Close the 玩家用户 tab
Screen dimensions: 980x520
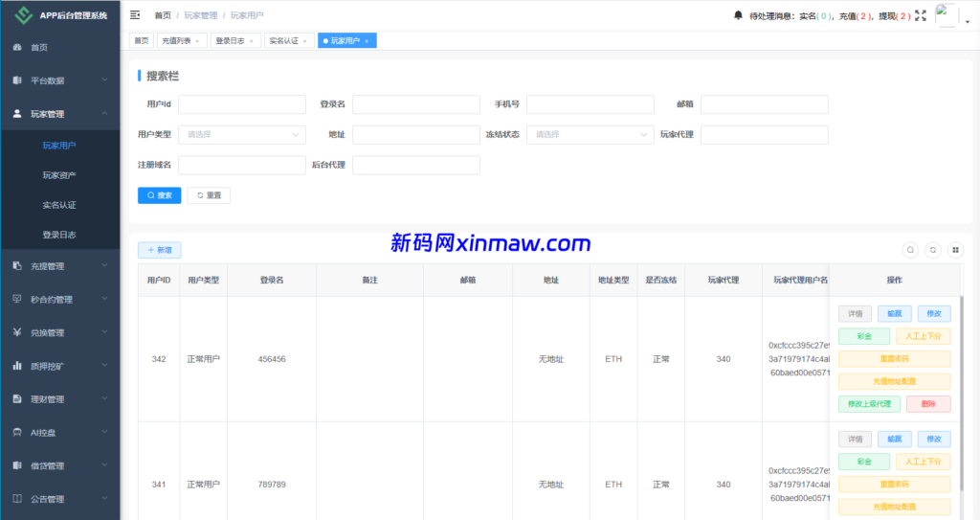367,41
